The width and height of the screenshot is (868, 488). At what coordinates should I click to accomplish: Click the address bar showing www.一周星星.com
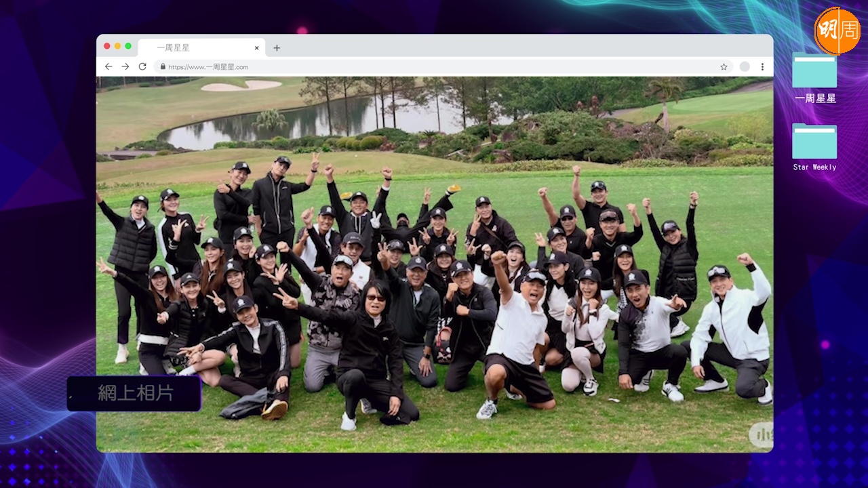coord(434,66)
